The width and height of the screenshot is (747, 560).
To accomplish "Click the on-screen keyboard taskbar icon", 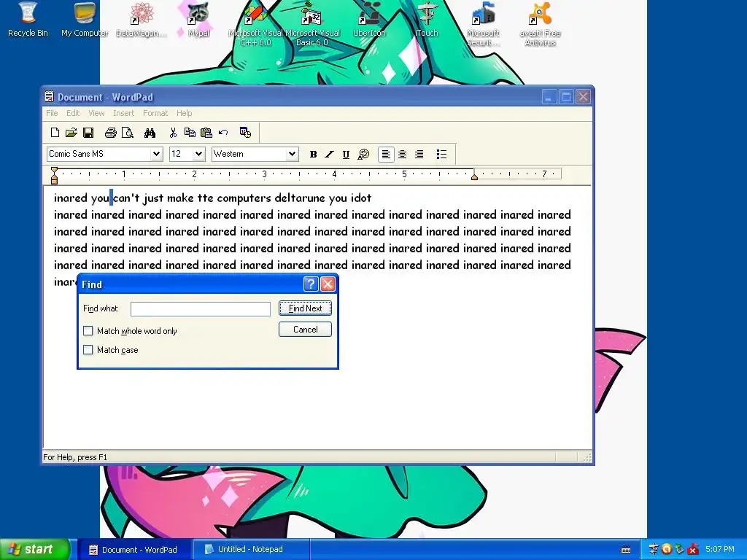I will tap(626, 550).
